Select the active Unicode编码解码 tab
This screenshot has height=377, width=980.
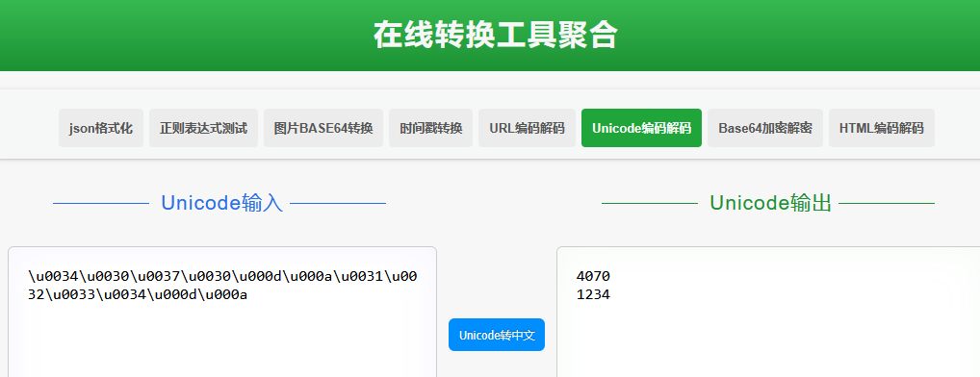pos(641,128)
